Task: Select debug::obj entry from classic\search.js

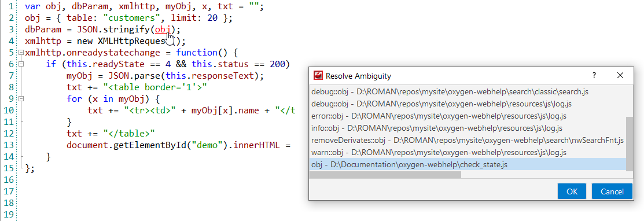Action: tap(468, 92)
